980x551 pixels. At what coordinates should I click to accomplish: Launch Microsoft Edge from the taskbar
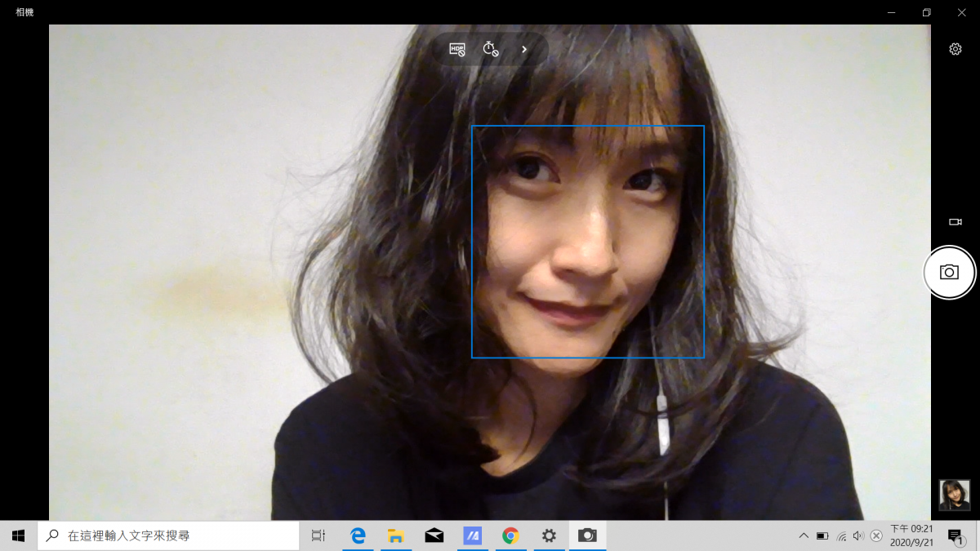(x=358, y=535)
